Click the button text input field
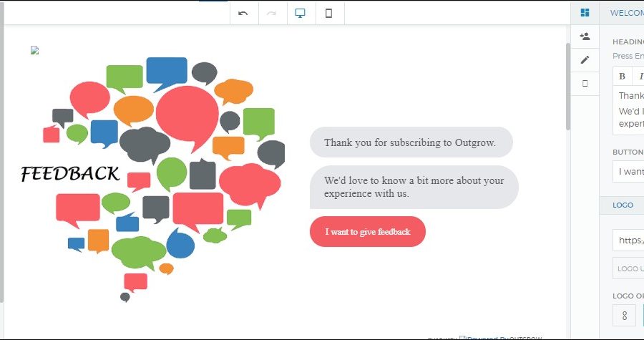Screen dimensions: 644x340 [x=628, y=172]
